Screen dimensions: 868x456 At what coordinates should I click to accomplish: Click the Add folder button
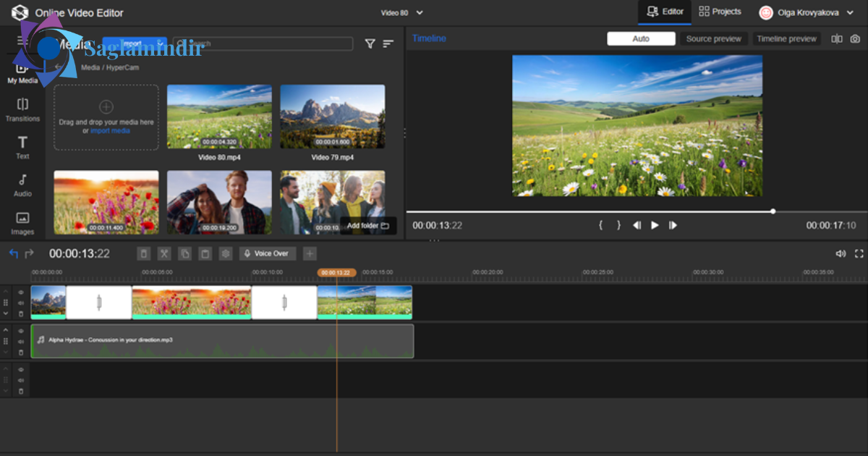click(x=368, y=226)
